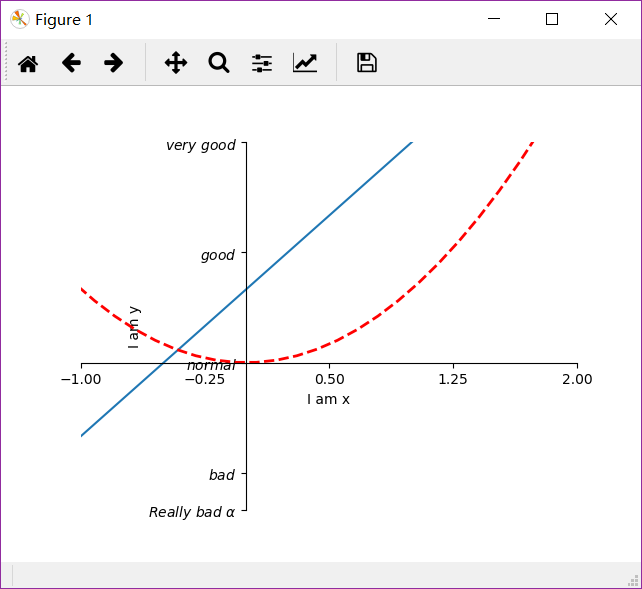
Task: Click the 'I am y' axis label
Action: tap(134, 328)
